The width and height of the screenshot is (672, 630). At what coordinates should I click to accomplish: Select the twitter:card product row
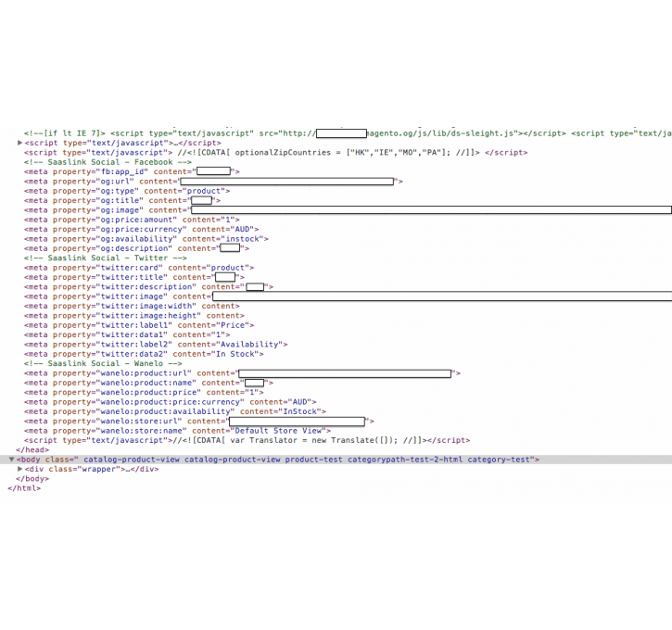[139, 267]
